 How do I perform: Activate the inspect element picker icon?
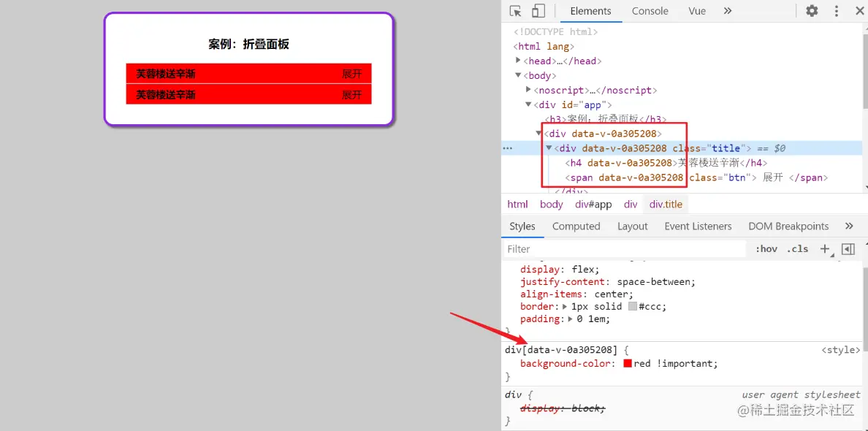pyautogui.click(x=515, y=11)
